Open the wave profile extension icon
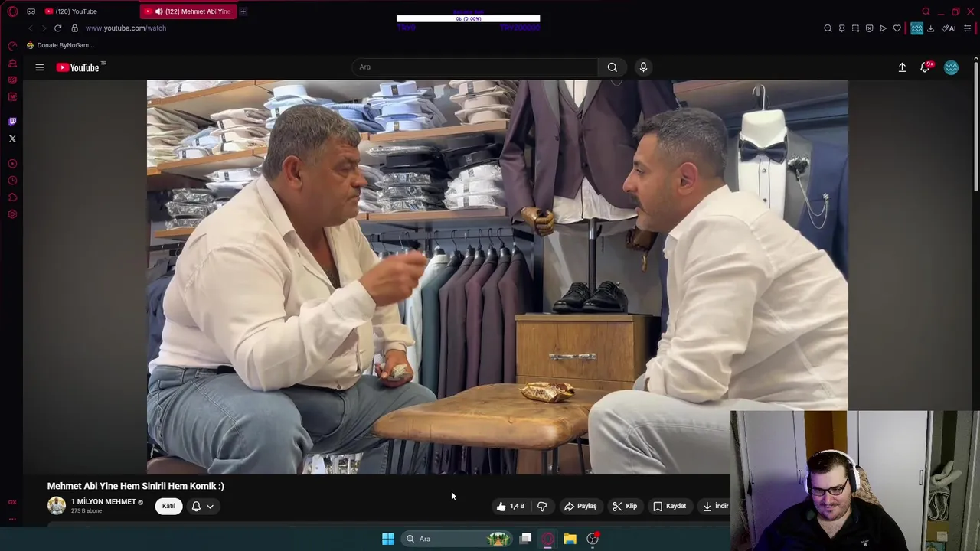The height and width of the screenshot is (551, 980). [x=916, y=28]
